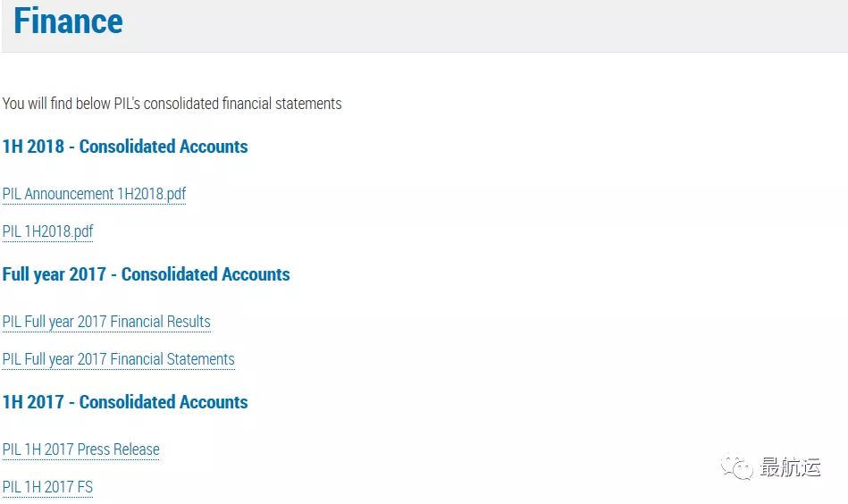Click the 最航运 watermark text
848x504 pixels.
pyautogui.click(x=790, y=466)
